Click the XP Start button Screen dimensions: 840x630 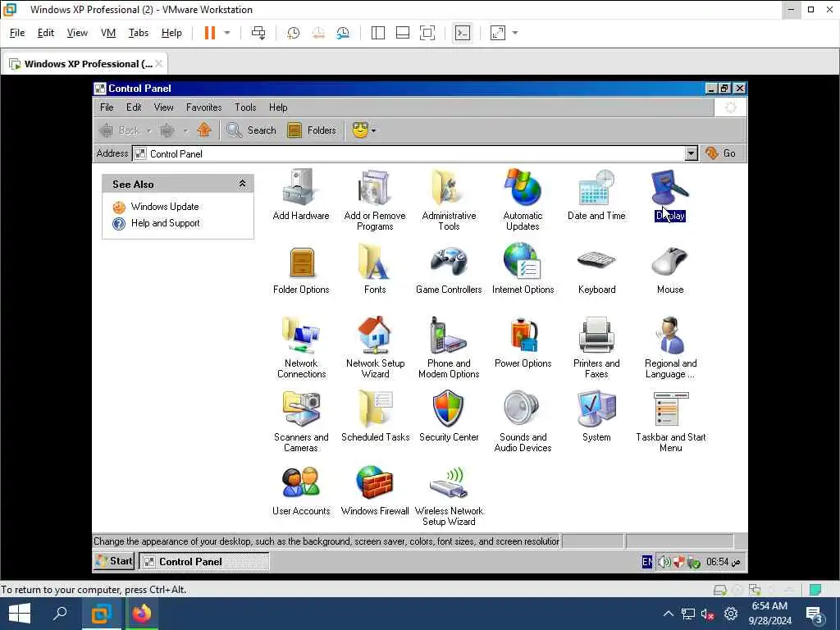[x=114, y=561]
